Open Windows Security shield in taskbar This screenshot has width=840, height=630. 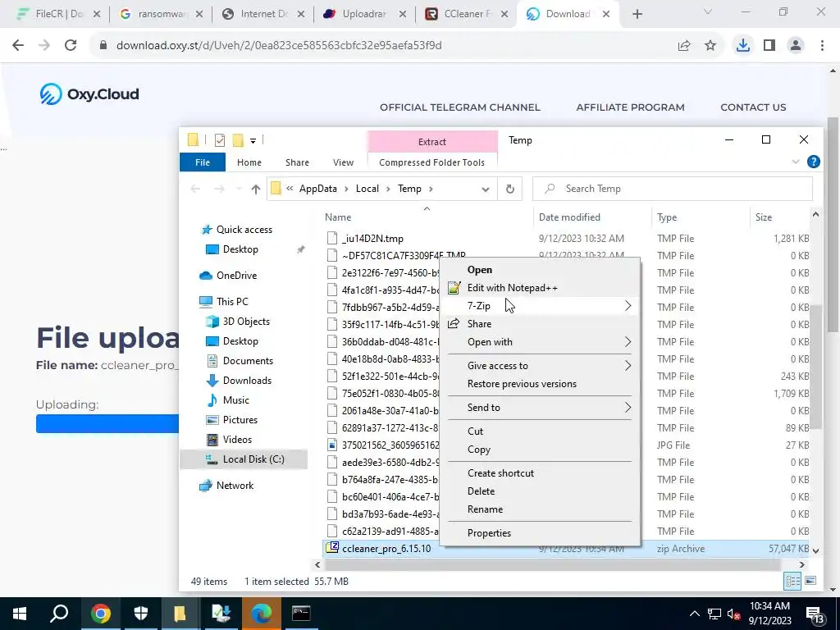tap(140, 614)
